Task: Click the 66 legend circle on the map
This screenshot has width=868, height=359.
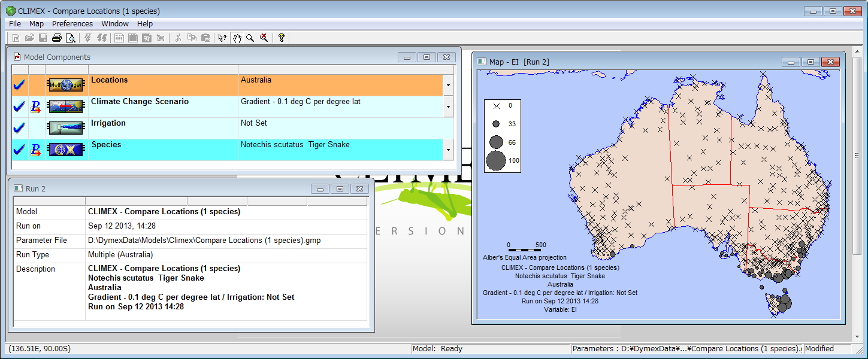Action: [x=496, y=142]
